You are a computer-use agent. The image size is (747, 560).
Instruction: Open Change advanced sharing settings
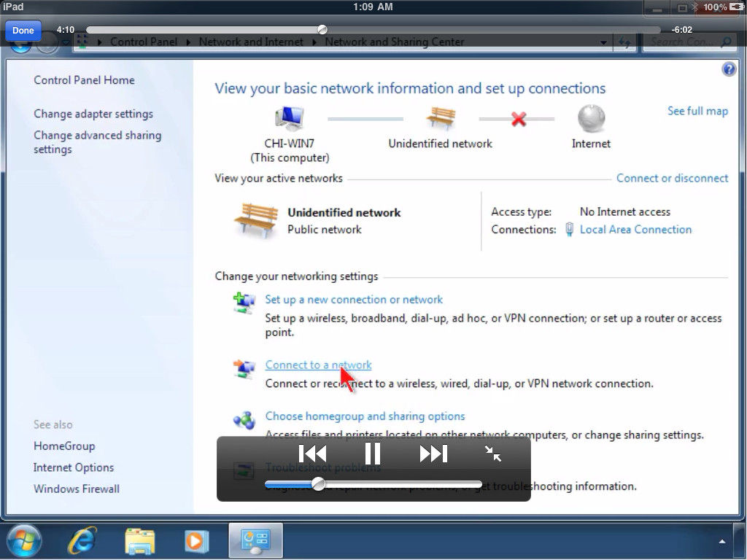click(x=97, y=142)
